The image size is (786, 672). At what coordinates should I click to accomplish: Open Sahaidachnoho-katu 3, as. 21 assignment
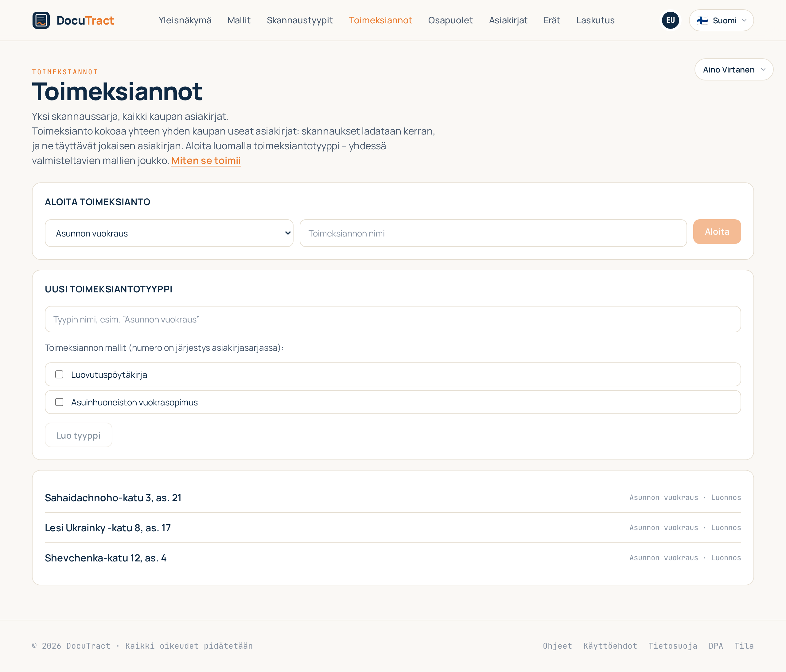(393, 498)
